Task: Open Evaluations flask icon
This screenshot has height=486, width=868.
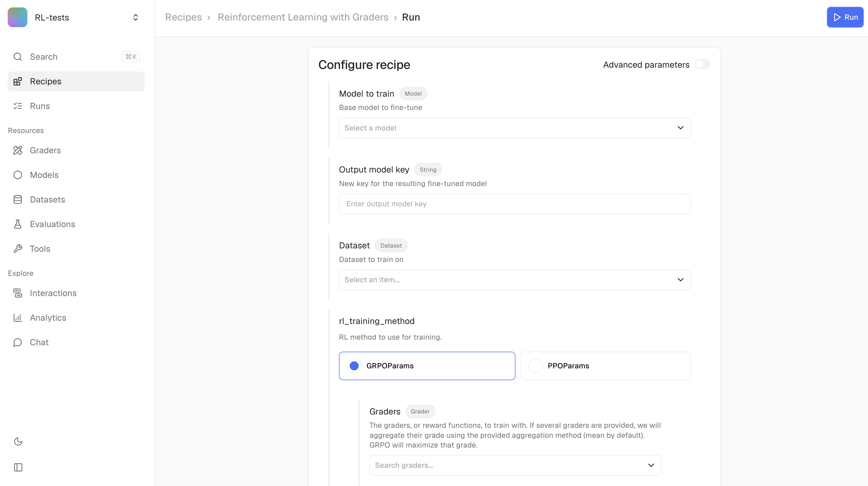Action: point(17,224)
